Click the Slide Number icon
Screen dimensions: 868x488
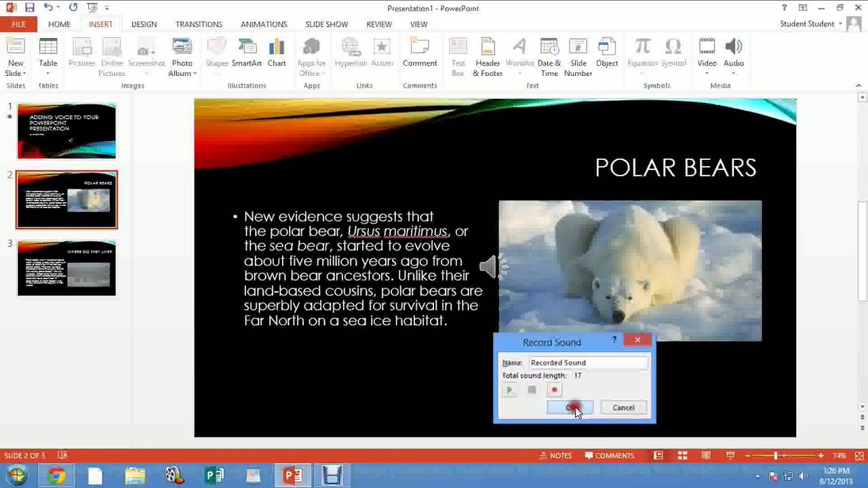[x=578, y=57]
